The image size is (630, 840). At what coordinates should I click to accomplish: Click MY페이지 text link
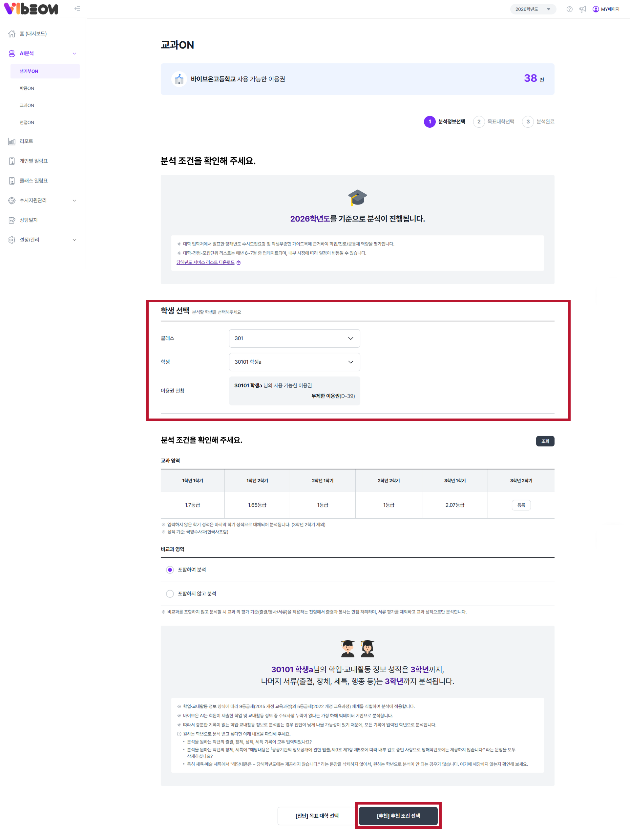click(x=610, y=9)
